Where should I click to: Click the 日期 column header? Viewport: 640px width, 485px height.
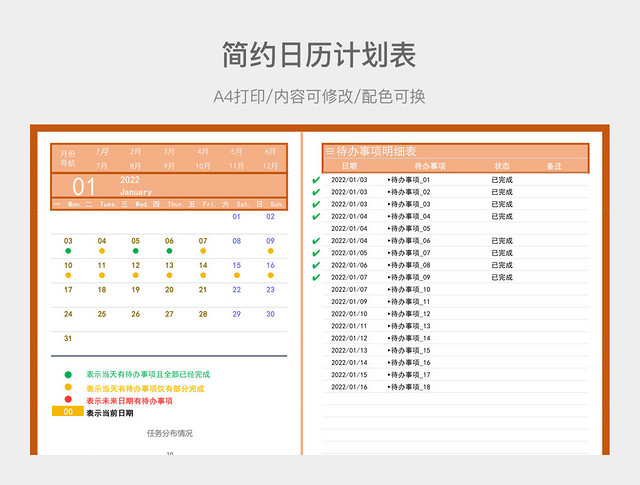pos(349,166)
